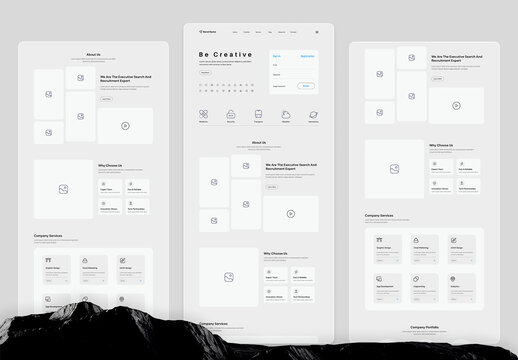Click Executive Search And Recruitment Expert title, center page
This screenshot has height=360, width=518.
tap(291, 167)
